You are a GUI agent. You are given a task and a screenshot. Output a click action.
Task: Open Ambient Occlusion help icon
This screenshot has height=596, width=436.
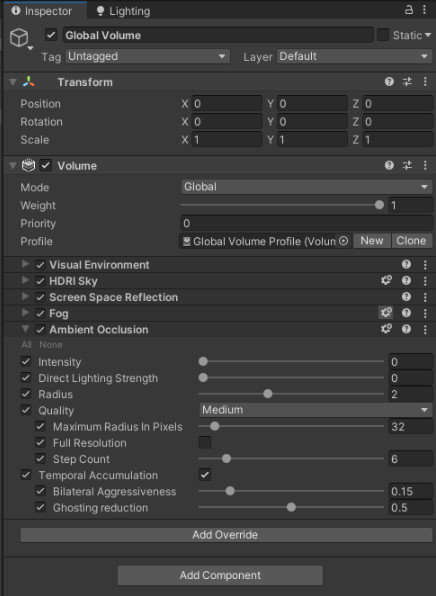pyautogui.click(x=406, y=329)
